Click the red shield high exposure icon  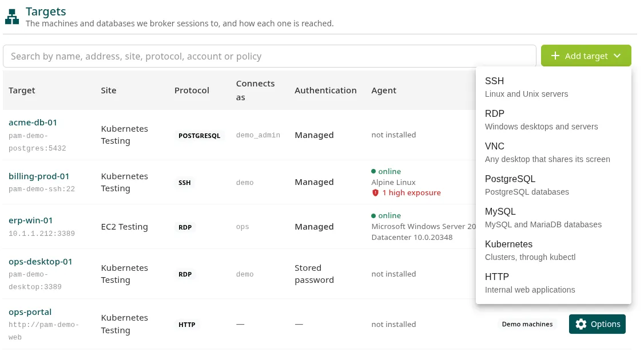tap(375, 192)
